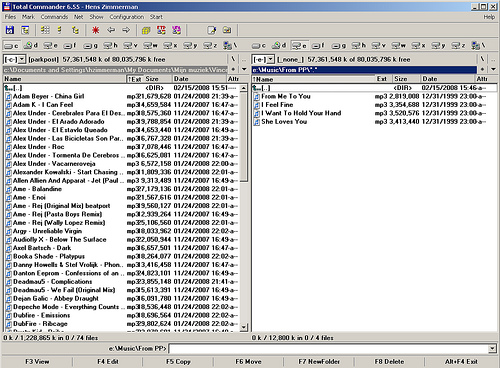Viewport: 500px width, 368px height.
Task: Open the notepad editor toolbar icon
Action: tap(212, 30)
